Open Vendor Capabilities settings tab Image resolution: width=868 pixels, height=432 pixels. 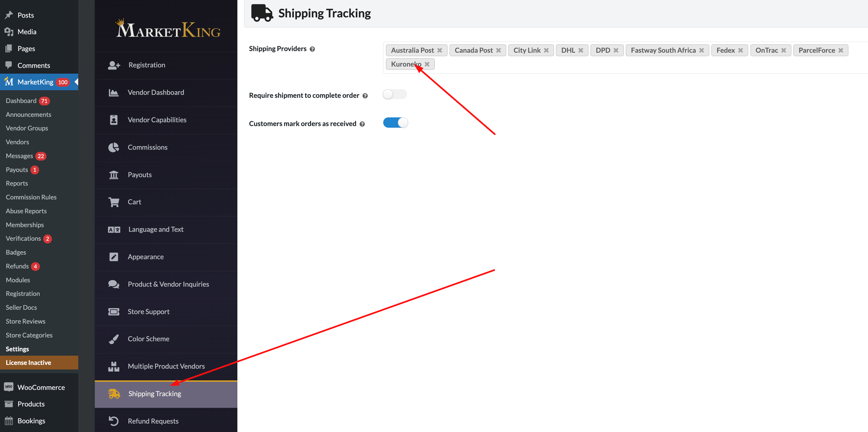pos(166,120)
